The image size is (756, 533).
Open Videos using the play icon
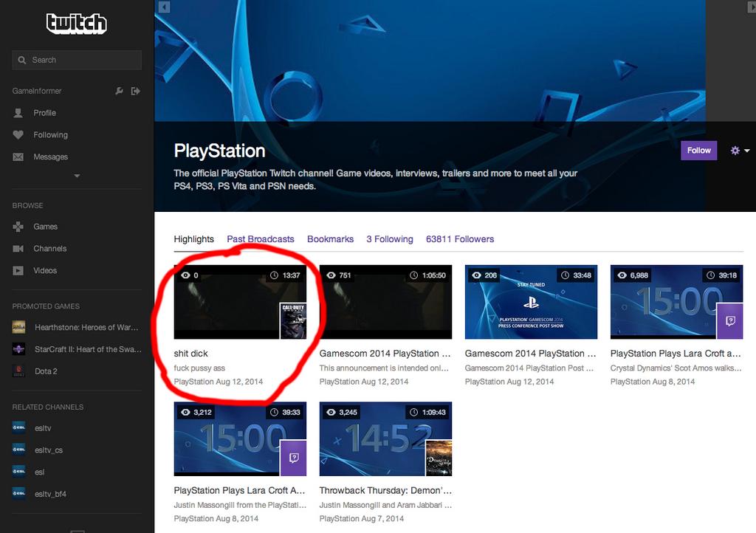(18, 270)
